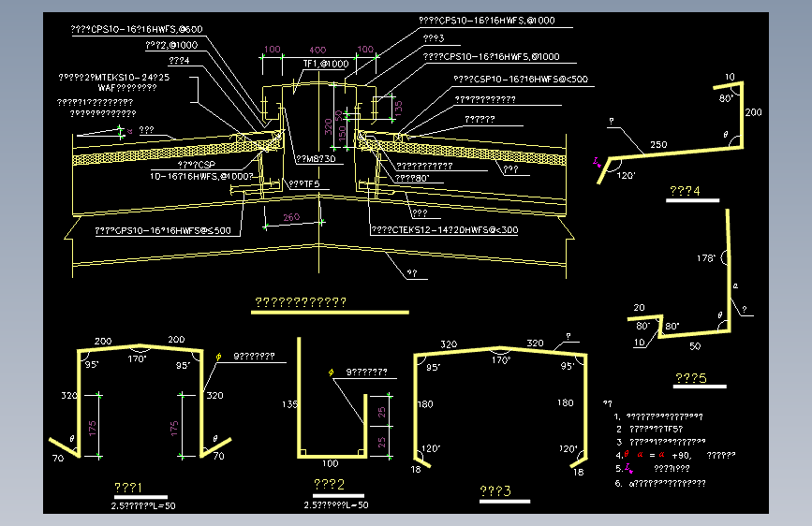
Task: Select the '???80°' angle note
Action: point(412,179)
